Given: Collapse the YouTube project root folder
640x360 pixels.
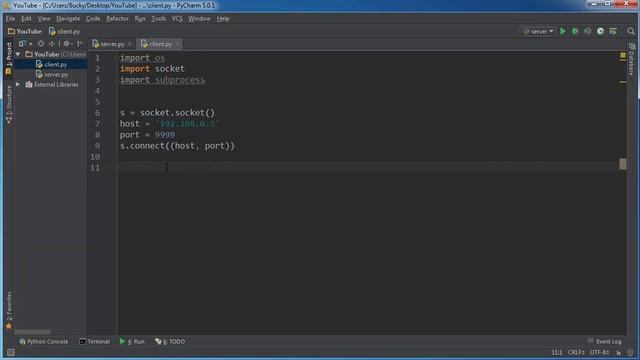Looking at the screenshot, I should 18,54.
